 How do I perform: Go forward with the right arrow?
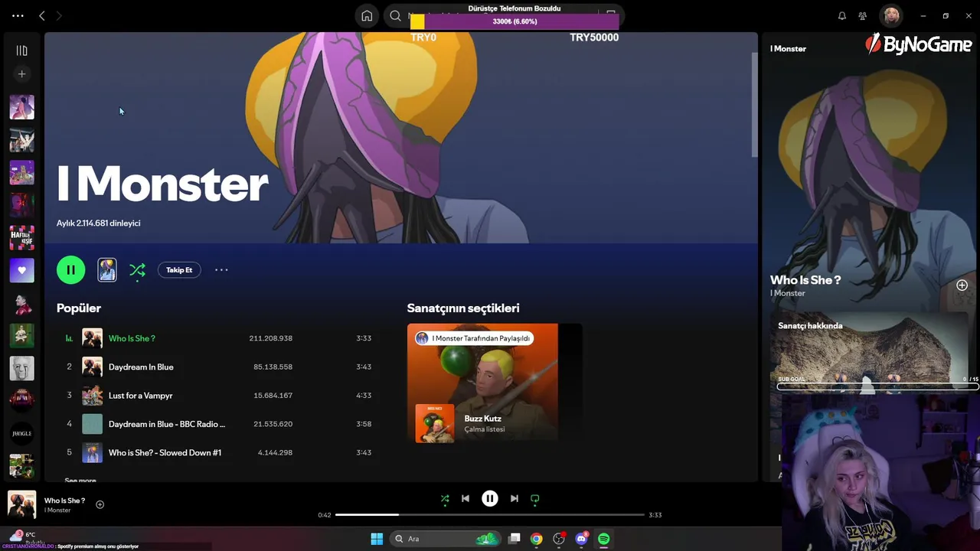(59, 15)
